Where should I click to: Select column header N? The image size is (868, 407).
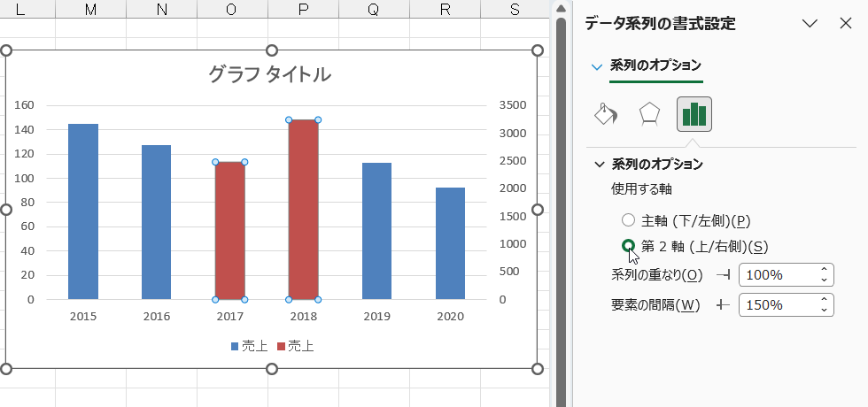[x=161, y=9]
